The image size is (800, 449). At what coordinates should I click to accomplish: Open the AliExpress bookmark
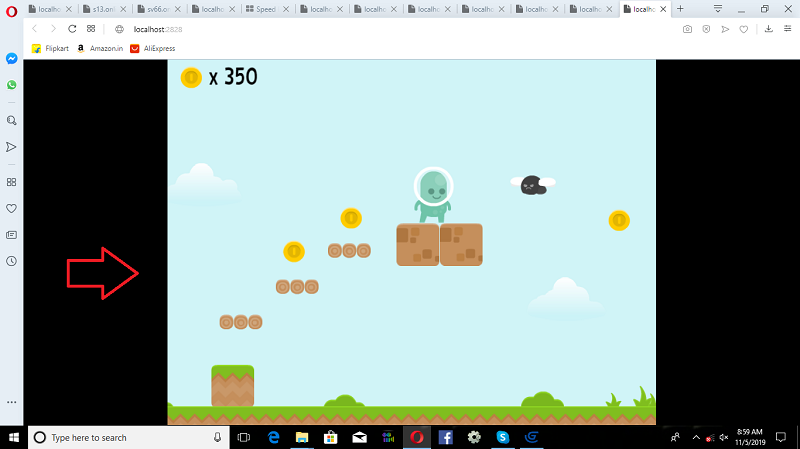153,48
